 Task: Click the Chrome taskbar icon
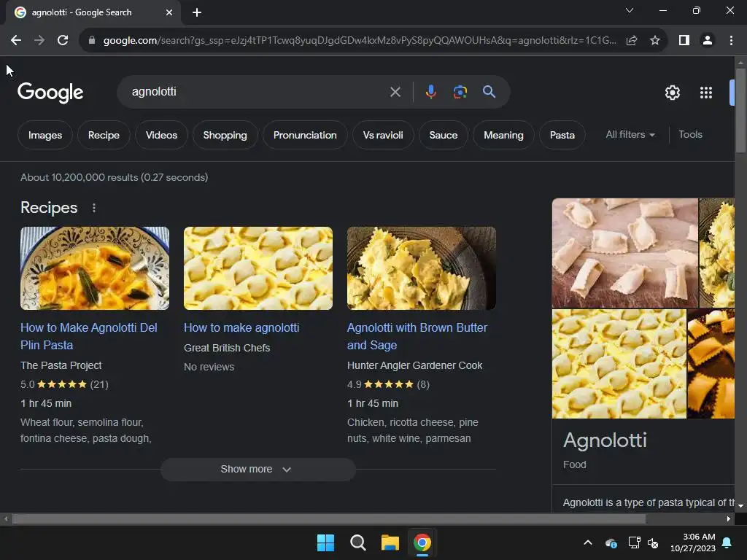[422, 542]
